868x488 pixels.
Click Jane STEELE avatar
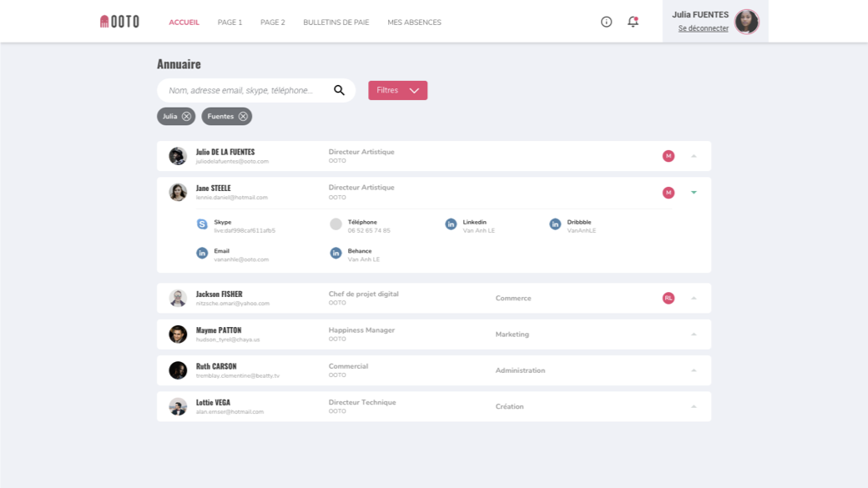click(178, 192)
